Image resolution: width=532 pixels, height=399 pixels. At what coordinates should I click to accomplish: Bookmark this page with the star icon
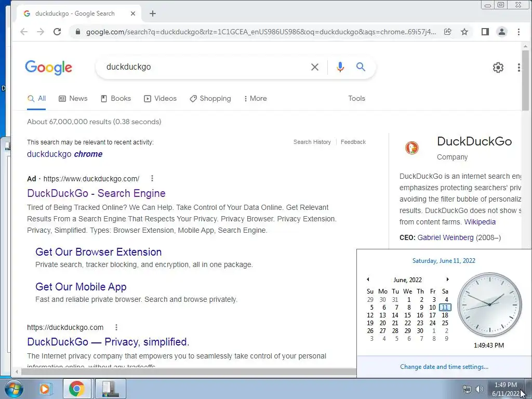click(464, 32)
